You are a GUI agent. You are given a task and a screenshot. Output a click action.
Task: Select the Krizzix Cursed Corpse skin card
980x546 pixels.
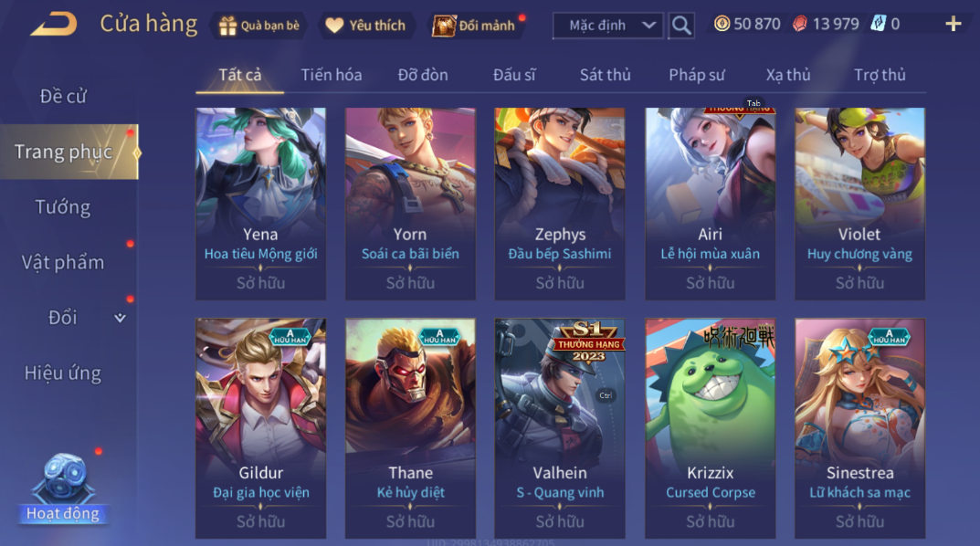click(x=710, y=428)
